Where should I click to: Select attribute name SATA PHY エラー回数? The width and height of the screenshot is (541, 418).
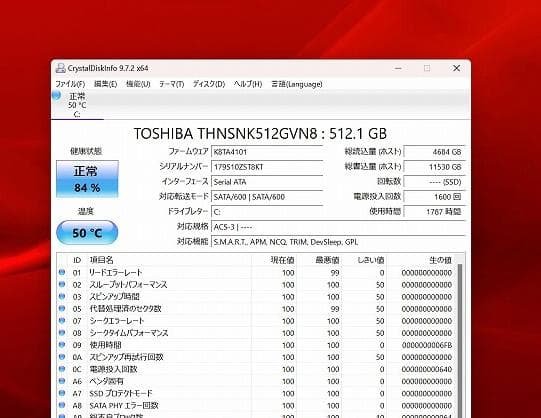(124, 406)
